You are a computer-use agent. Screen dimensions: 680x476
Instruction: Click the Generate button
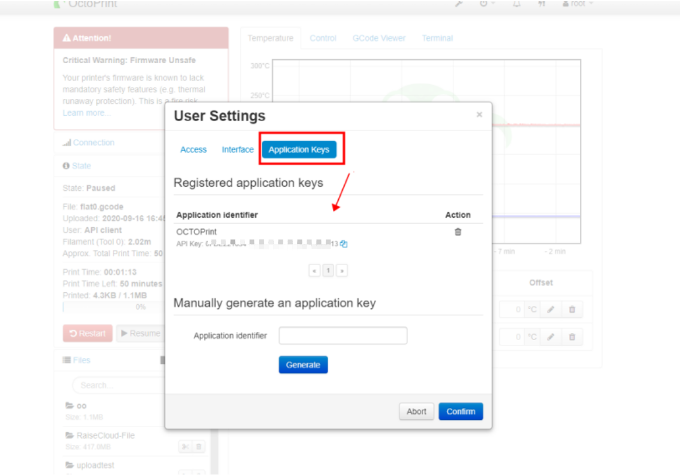coord(303,365)
